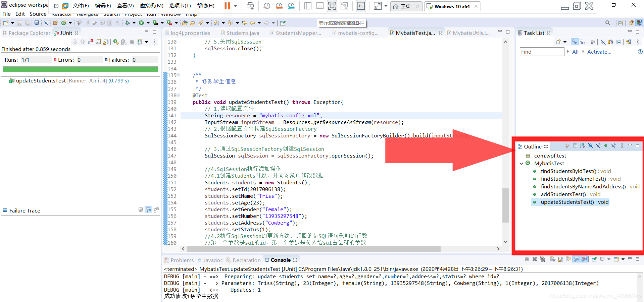The height and width of the screenshot is (302, 644).
Task: Click Next Failed Test arrow in JUnit
Action: pos(75,42)
